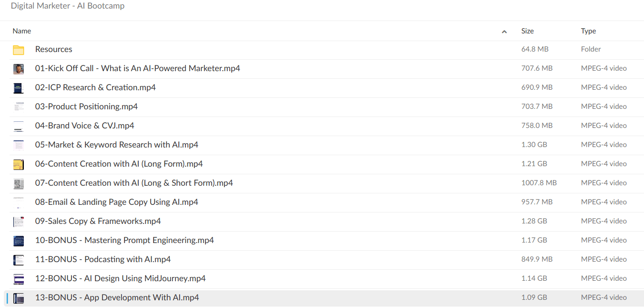
Task: Select 11-BONUS - Podcasting with AI.mp4
Action: coord(102,259)
